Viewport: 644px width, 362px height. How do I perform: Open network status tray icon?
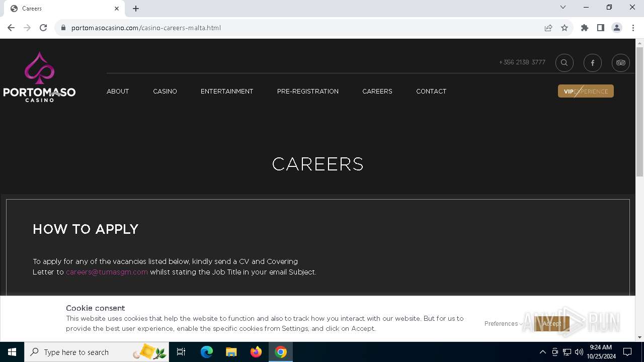coord(567,352)
